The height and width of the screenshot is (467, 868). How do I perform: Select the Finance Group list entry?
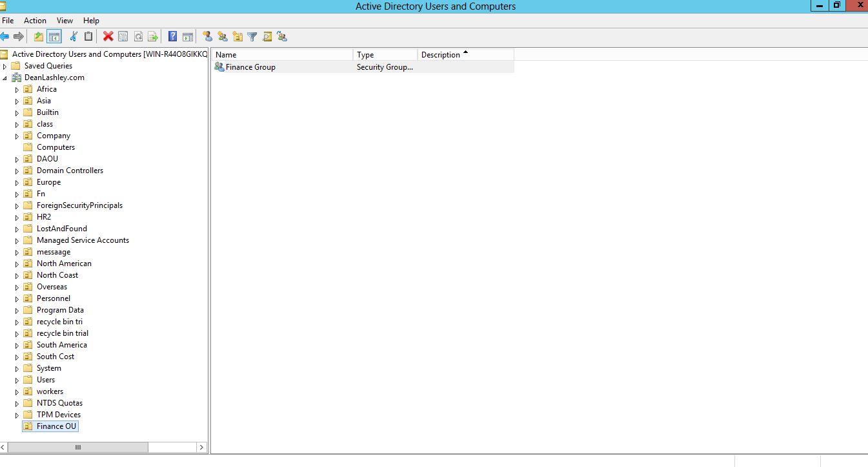coord(250,67)
